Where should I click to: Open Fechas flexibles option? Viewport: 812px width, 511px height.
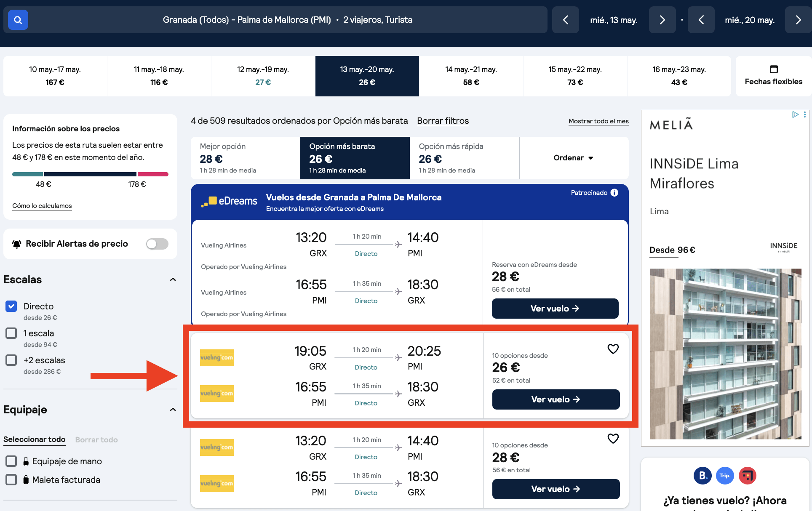click(774, 76)
